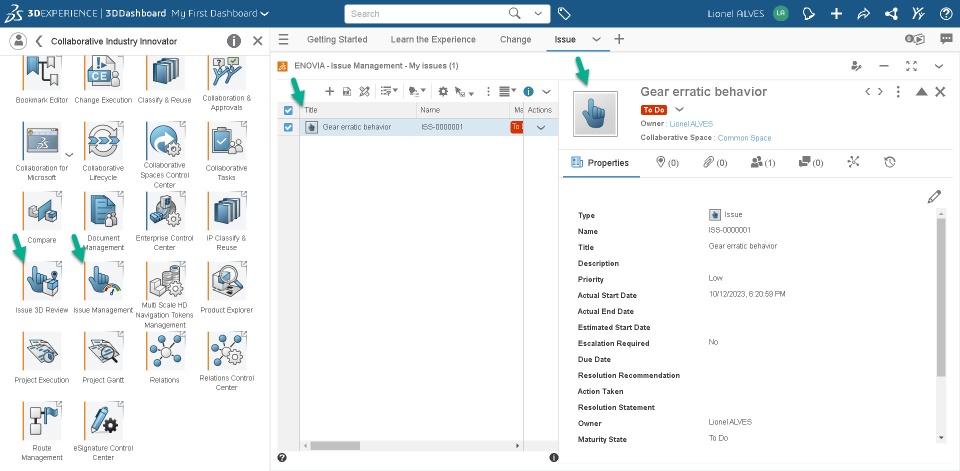Open the Relations Control Center app

click(227, 351)
